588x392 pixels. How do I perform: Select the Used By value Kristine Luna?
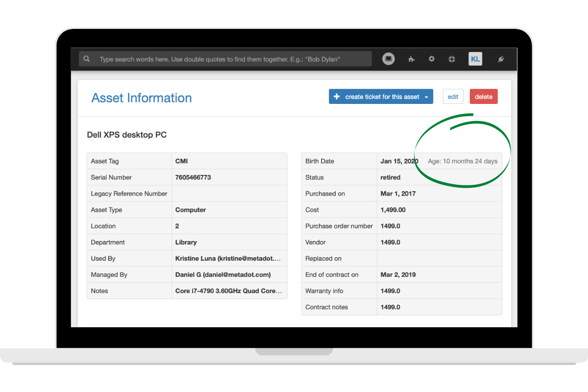(x=228, y=259)
